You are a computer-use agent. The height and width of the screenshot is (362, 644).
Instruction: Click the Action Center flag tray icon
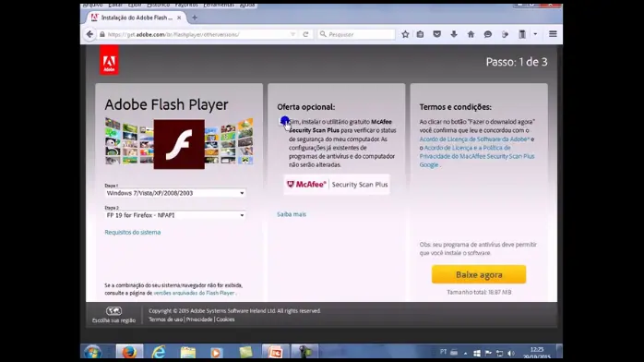488,353
